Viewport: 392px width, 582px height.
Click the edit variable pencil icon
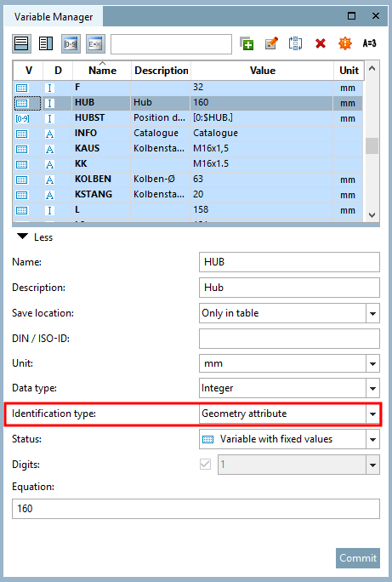tap(271, 43)
